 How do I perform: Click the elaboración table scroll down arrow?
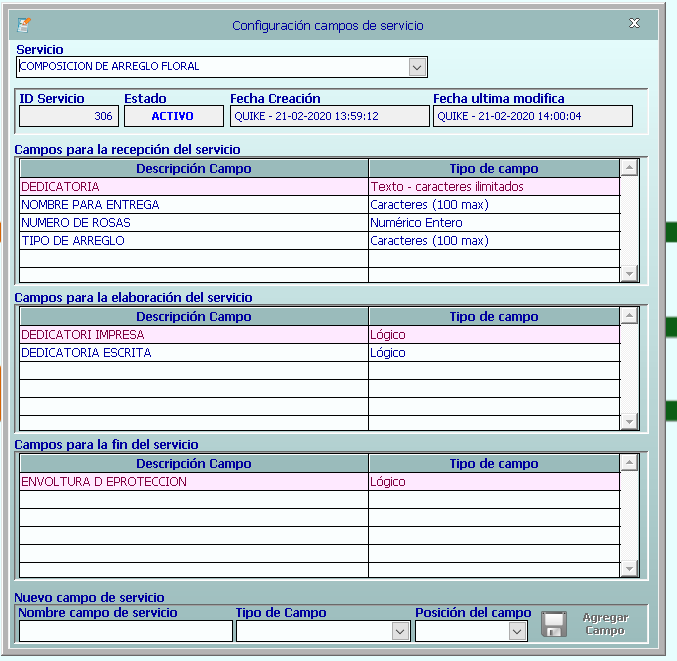tap(630, 421)
